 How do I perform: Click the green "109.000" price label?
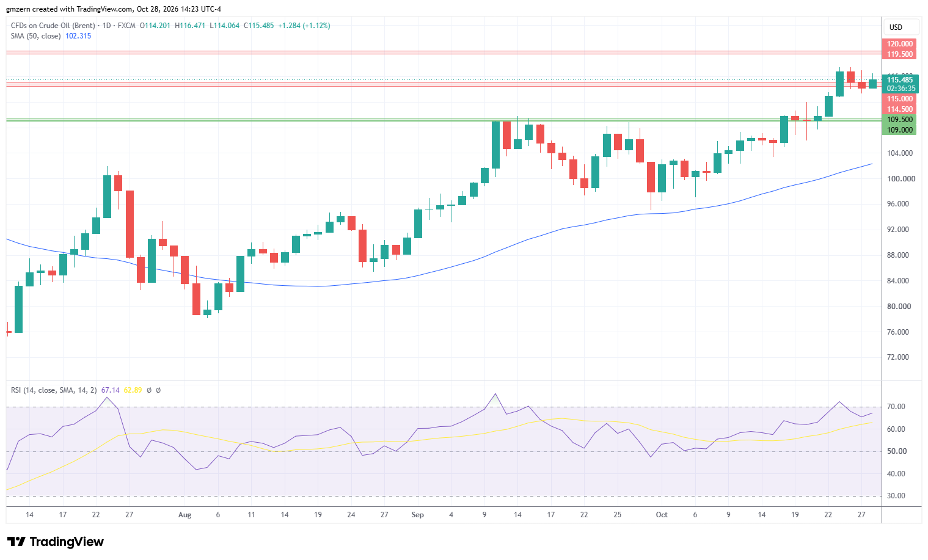pyautogui.click(x=899, y=130)
